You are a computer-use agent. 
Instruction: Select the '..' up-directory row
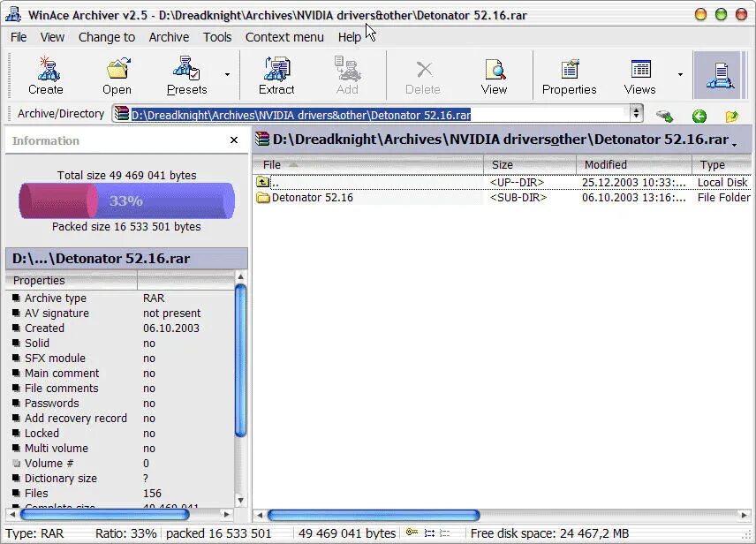click(x=502, y=182)
